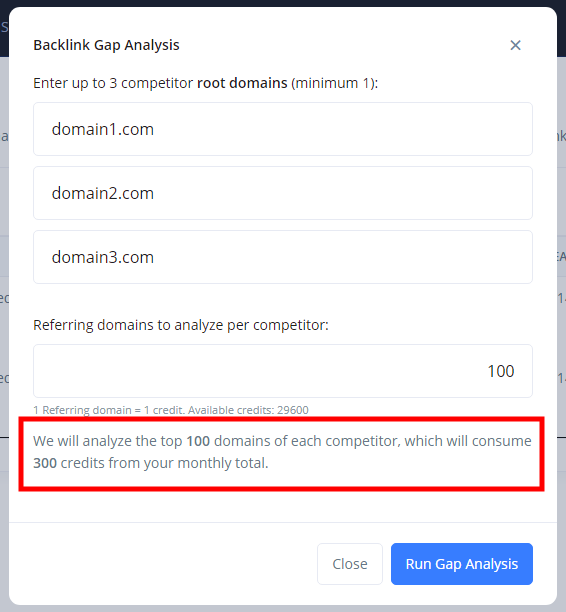Viewport: 566px width, 612px height.
Task: Click the bold 'root domains' text
Action: click(x=242, y=83)
